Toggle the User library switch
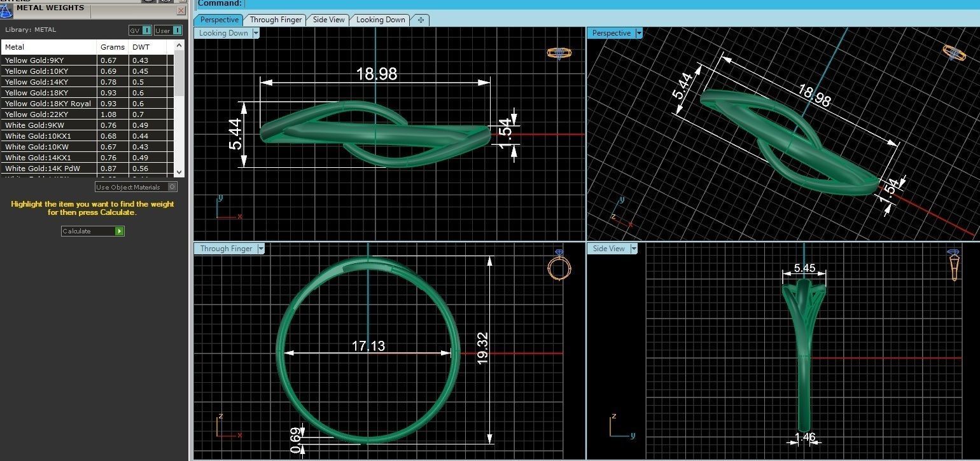 point(169,30)
